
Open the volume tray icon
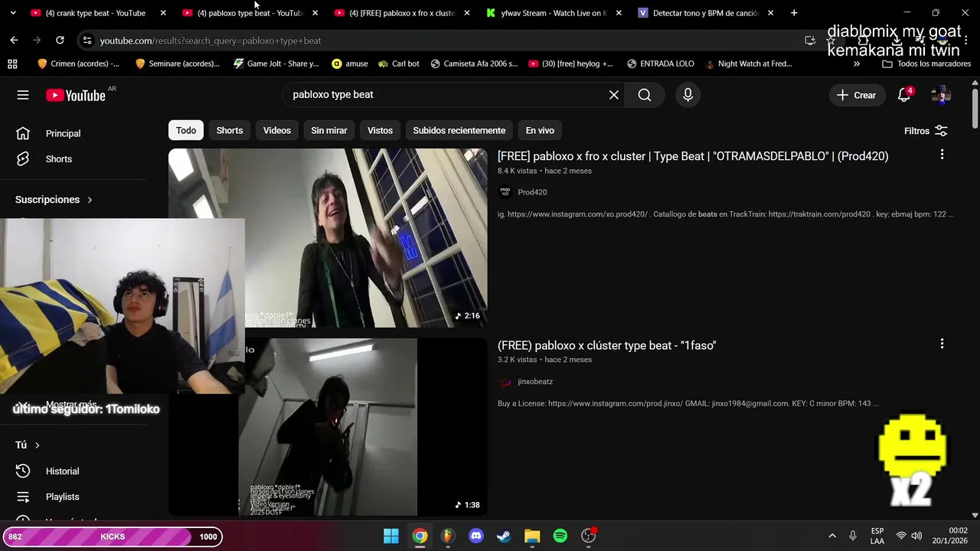tap(916, 536)
